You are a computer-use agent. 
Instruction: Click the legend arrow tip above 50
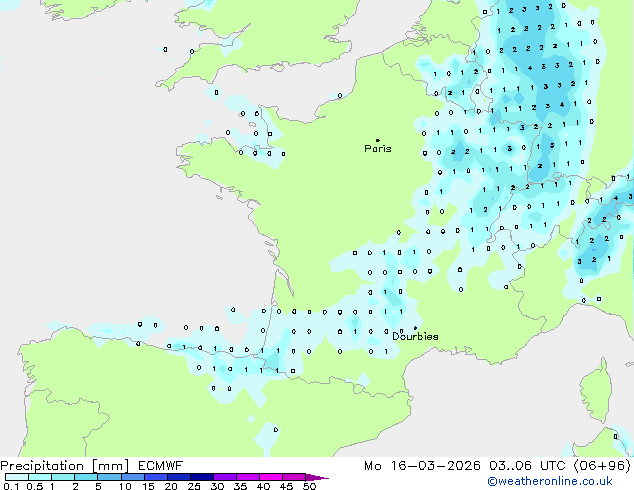click(317, 477)
